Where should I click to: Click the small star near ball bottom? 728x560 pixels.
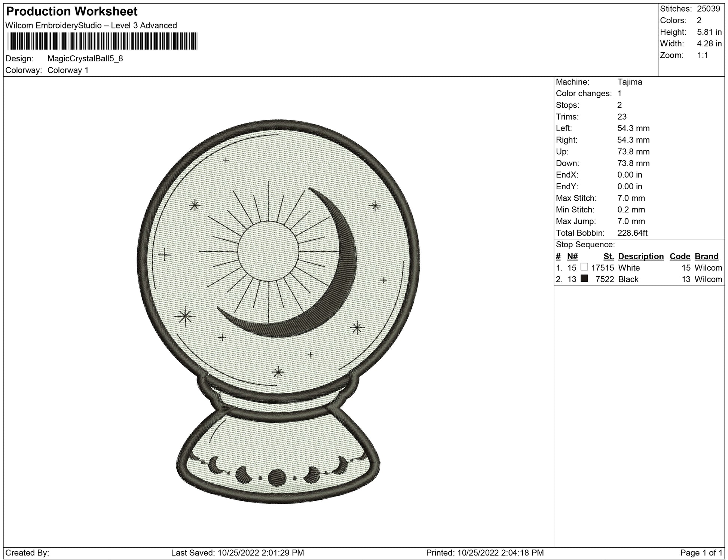point(278,372)
